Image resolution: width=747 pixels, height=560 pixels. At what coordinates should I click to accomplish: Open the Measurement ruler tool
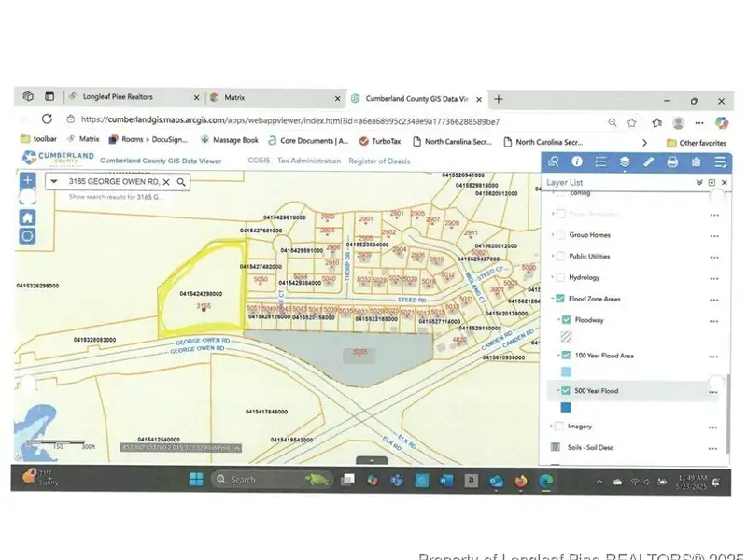(x=649, y=161)
